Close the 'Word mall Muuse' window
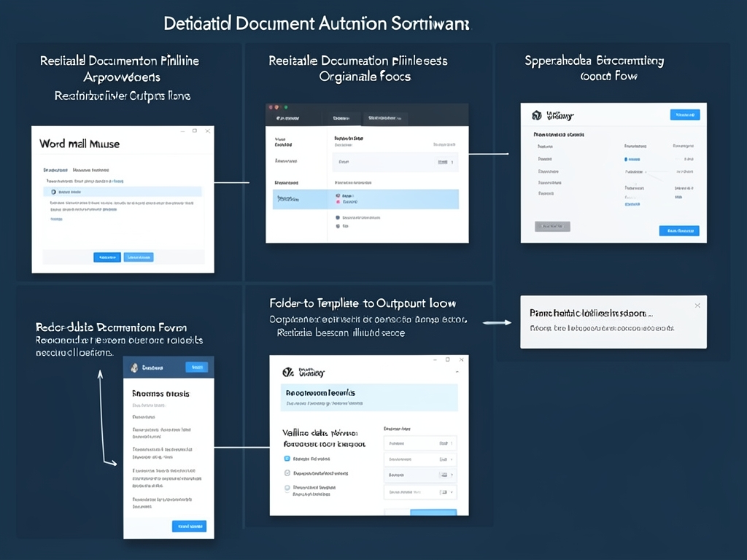This screenshot has height=560, width=747. coord(208,131)
